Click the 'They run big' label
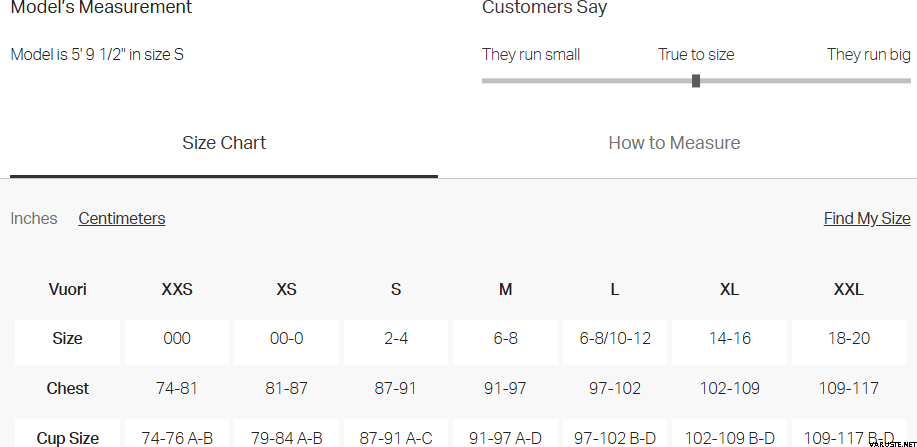Viewport: 917px width, 447px height. point(868,54)
